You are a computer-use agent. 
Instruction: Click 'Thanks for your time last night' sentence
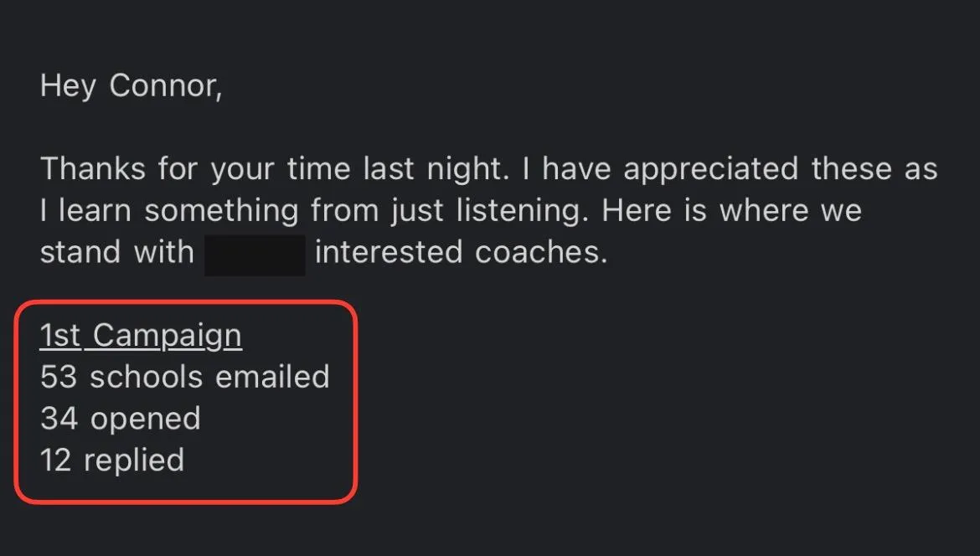click(x=275, y=169)
